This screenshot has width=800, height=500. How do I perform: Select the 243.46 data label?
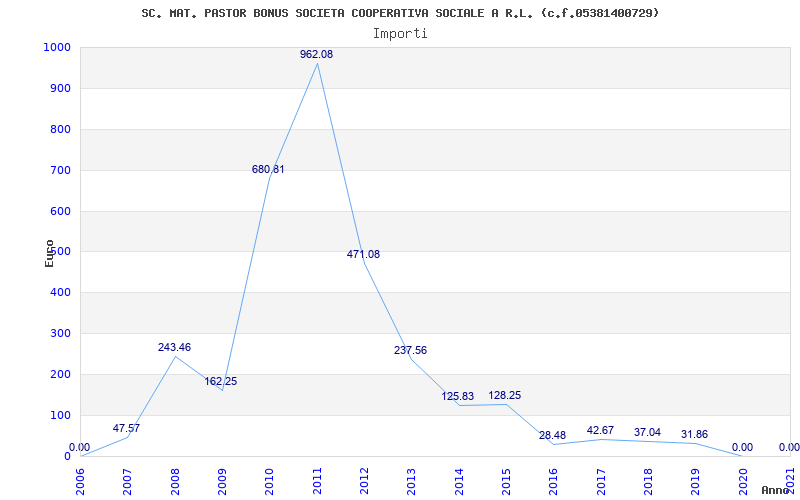click(x=174, y=347)
